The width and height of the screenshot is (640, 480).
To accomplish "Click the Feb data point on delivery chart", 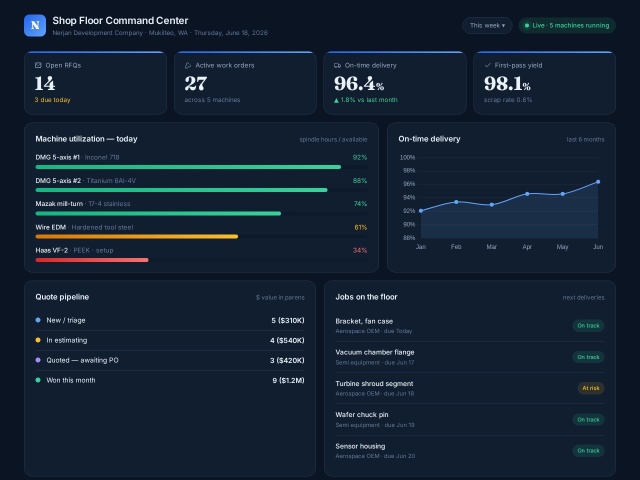I will coord(456,202).
